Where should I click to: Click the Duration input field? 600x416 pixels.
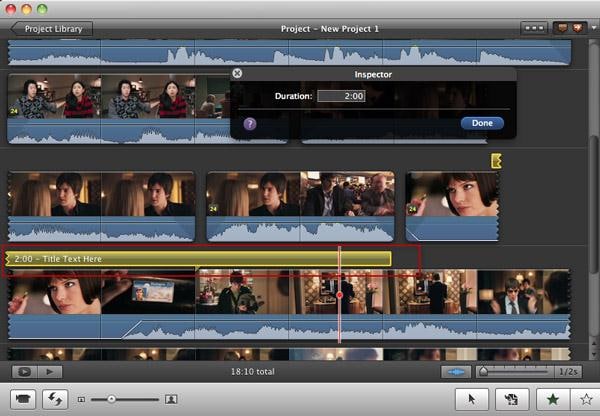pyautogui.click(x=341, y=96)
